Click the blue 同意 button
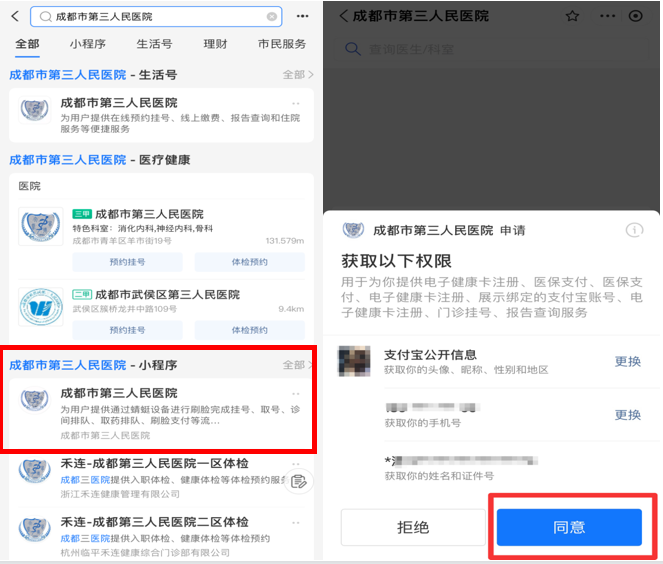Image resolution: width=663 pixels, height=564 pixels. (x=569, y=527)
